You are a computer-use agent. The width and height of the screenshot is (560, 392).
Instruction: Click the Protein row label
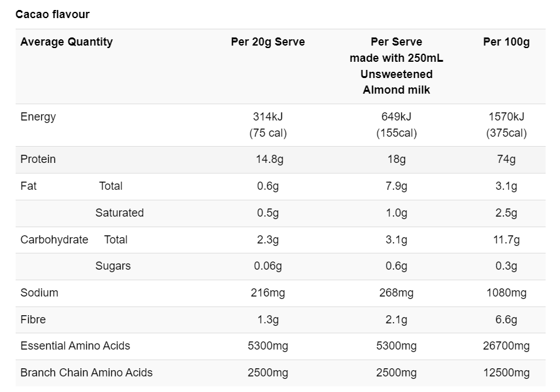coord(38,159)
